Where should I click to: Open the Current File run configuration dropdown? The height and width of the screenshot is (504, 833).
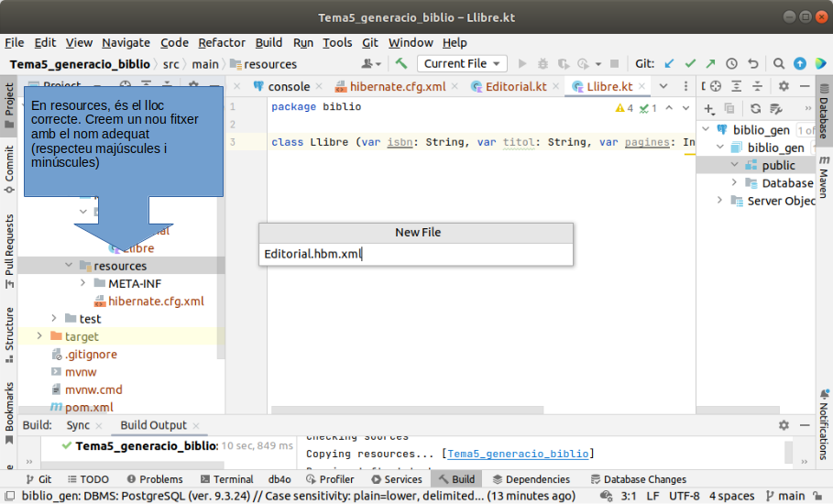[x=462, y=64]
